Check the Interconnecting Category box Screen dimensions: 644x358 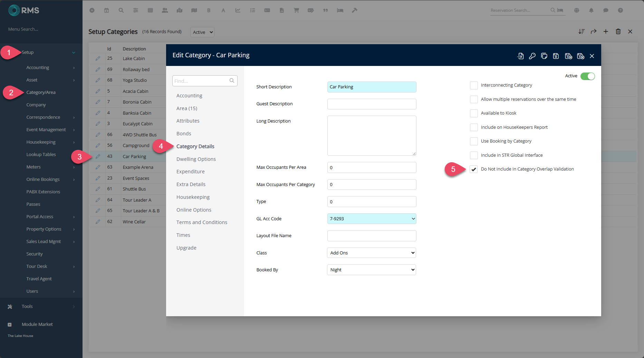(474, 85)
